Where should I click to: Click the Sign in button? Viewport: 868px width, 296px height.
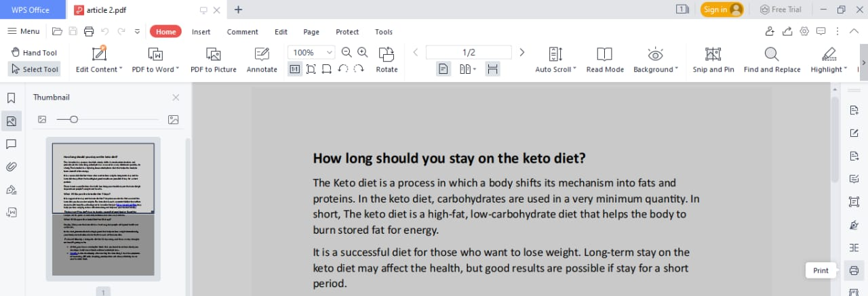coord(722,9)
